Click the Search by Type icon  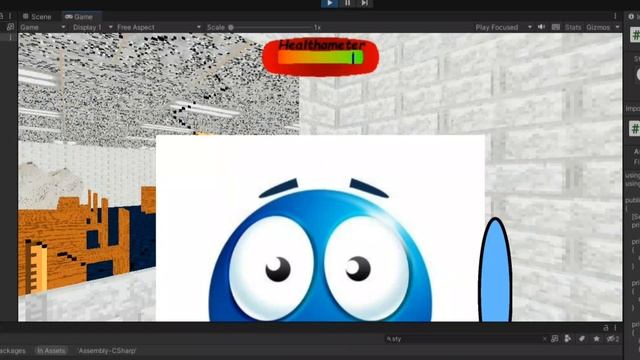click(x=568, y=339)
